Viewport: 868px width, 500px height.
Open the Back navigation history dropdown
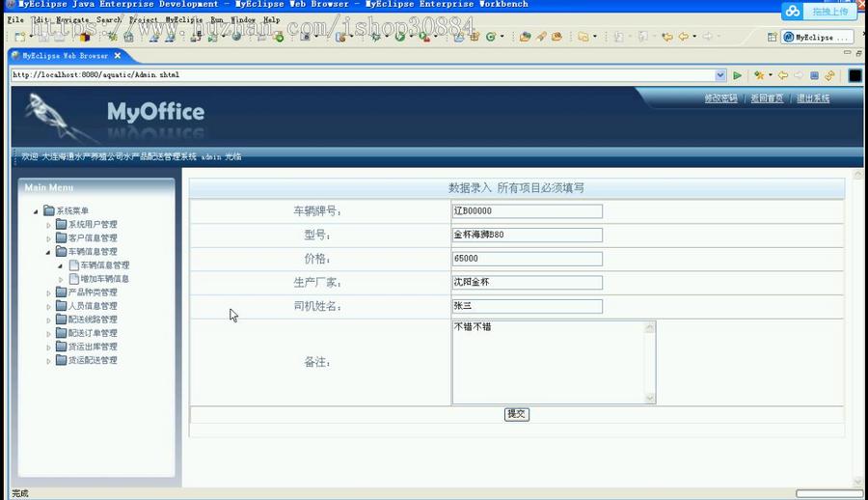pos(694,37)
